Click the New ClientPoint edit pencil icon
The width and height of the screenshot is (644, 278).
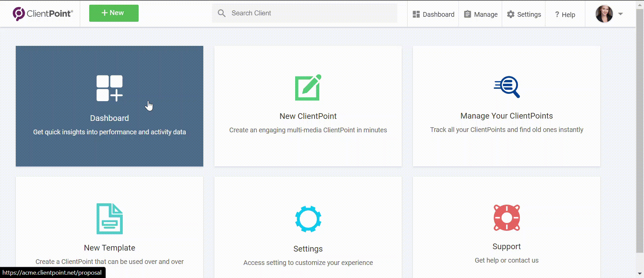coord(308,87)
